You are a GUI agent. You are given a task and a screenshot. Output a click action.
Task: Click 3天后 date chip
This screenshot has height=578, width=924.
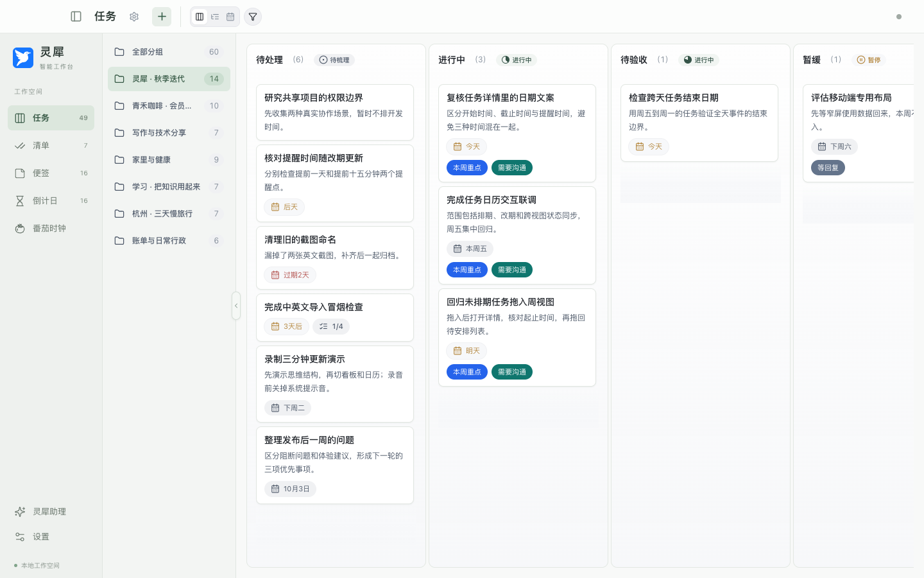[287, 326]
